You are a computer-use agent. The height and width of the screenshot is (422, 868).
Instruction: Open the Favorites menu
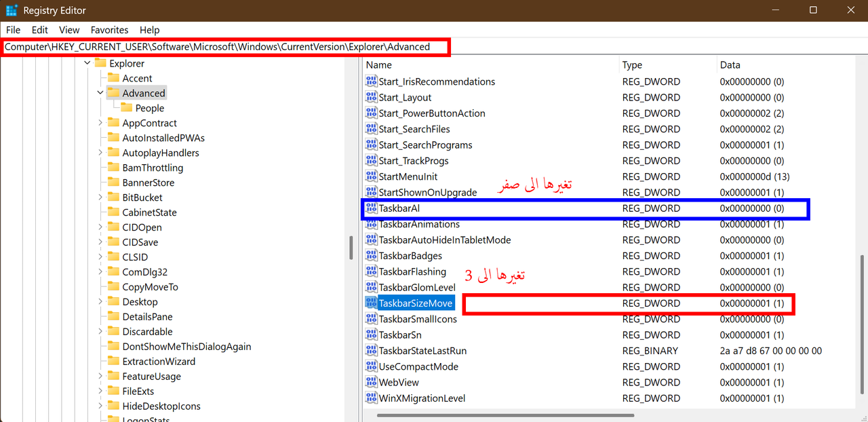click(109, 30)
